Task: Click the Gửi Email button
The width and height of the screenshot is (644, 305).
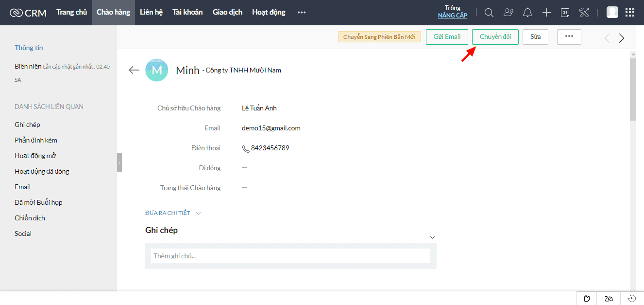Action: point(447,37)
